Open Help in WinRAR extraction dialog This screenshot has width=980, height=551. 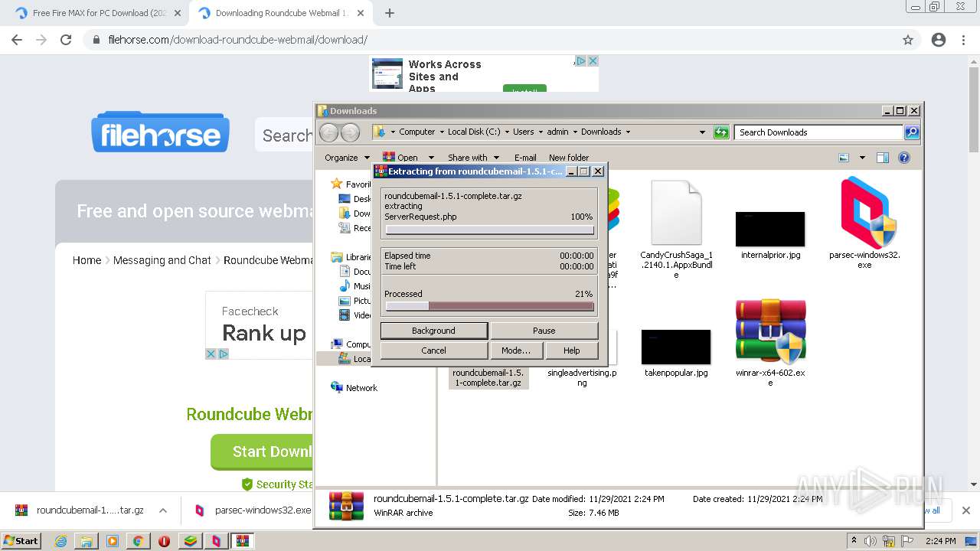(x=571, y=350)
